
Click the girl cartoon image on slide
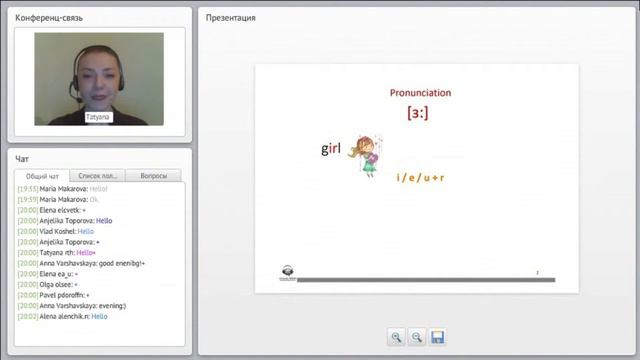point(366,156)
